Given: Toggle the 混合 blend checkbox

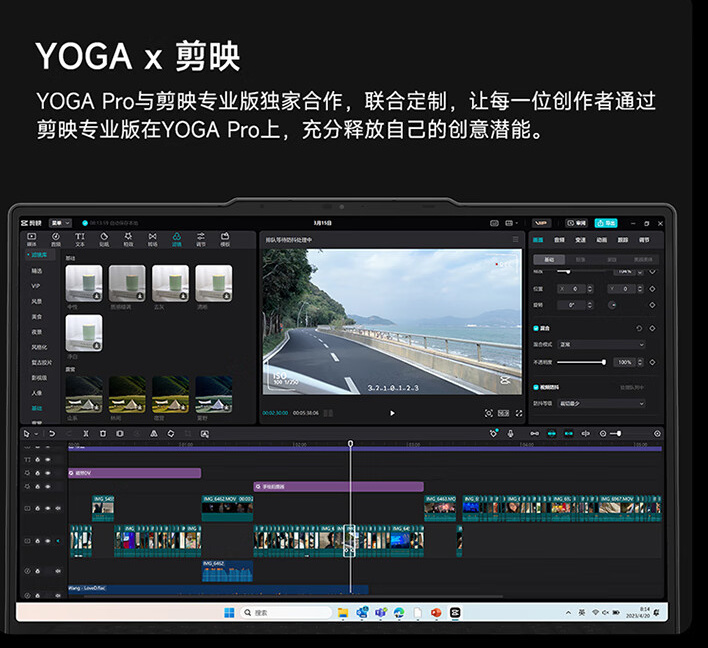Looking at the screenshot, I should click(x=536, y=328).
